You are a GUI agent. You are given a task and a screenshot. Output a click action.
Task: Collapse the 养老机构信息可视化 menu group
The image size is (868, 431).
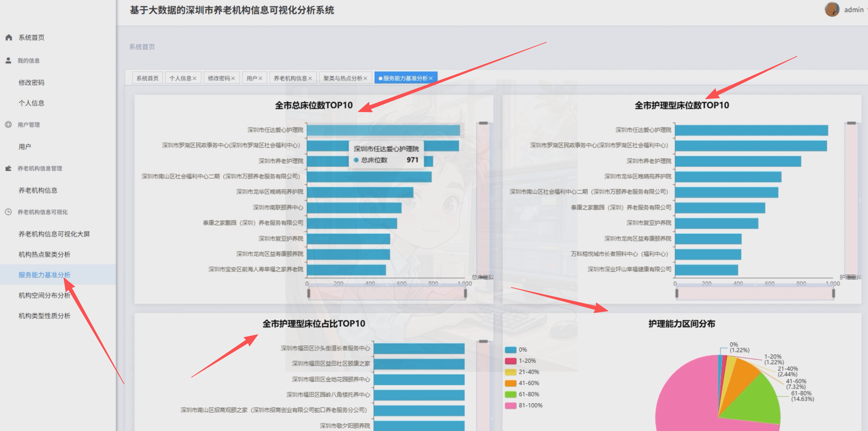click(x=43, y=212)
